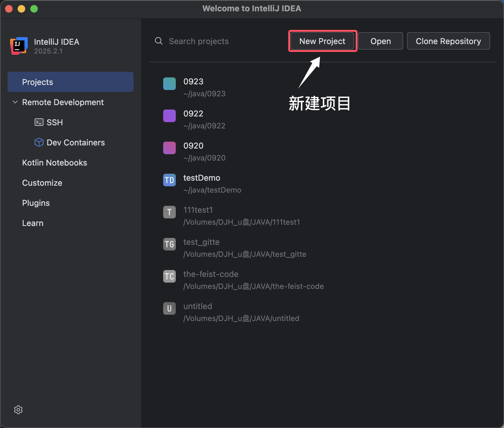Click the TC icon for the-feist-code

click(169, 276)
